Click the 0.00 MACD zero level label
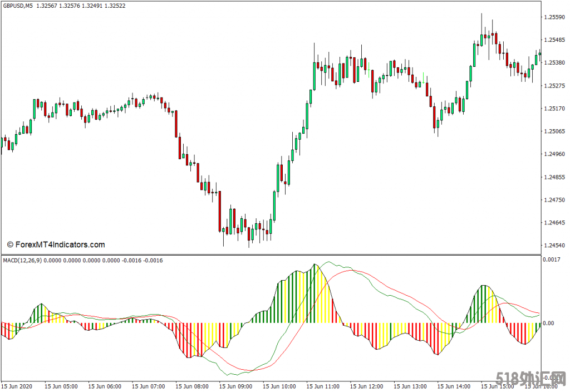 pyautogui.click(x=549, y=323)
